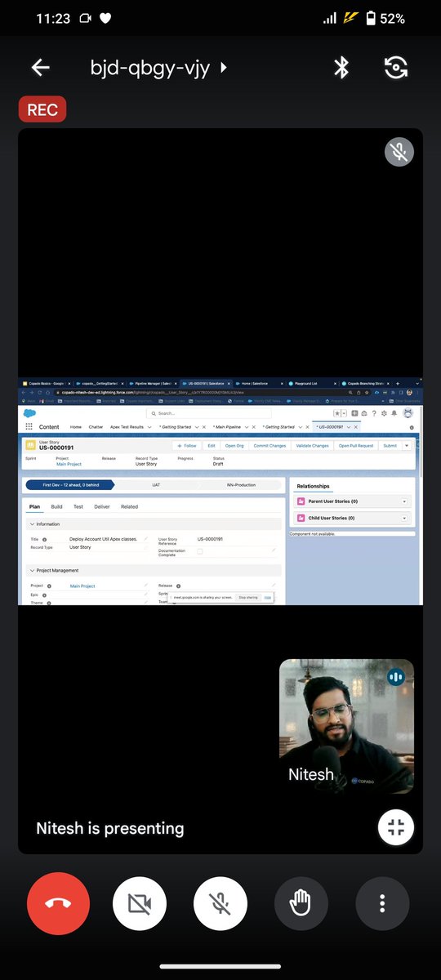441x980 pixels.
Task: Select Chatter in shared Salesforce nav bar
Action: (96, 427)
